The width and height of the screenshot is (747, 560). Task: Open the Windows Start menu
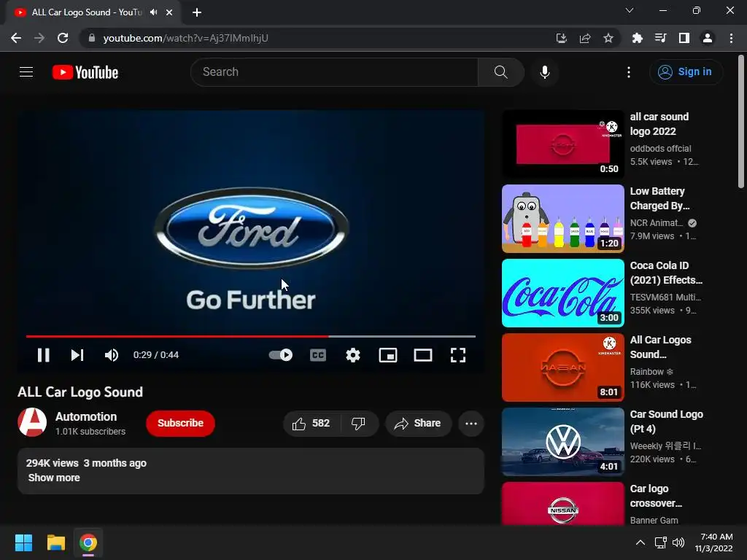(23, 542)
